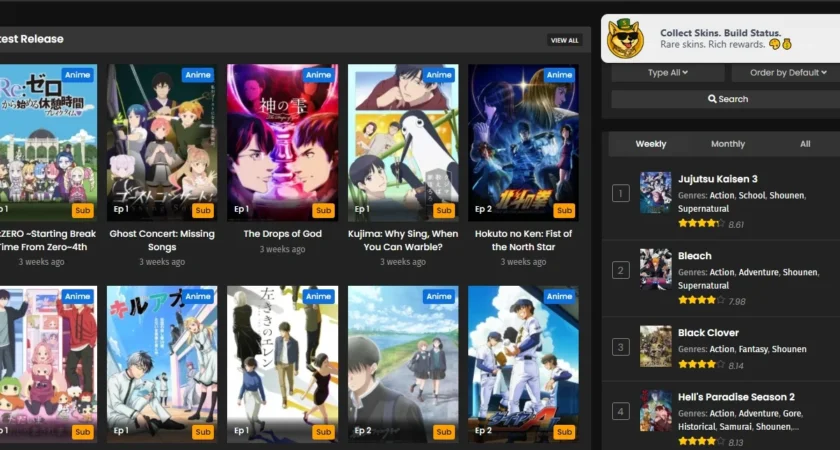Screen dimensions: 840x450
Task: Open the Jujutsu Kaisen 3 title link
Action: tap(717, 179)
